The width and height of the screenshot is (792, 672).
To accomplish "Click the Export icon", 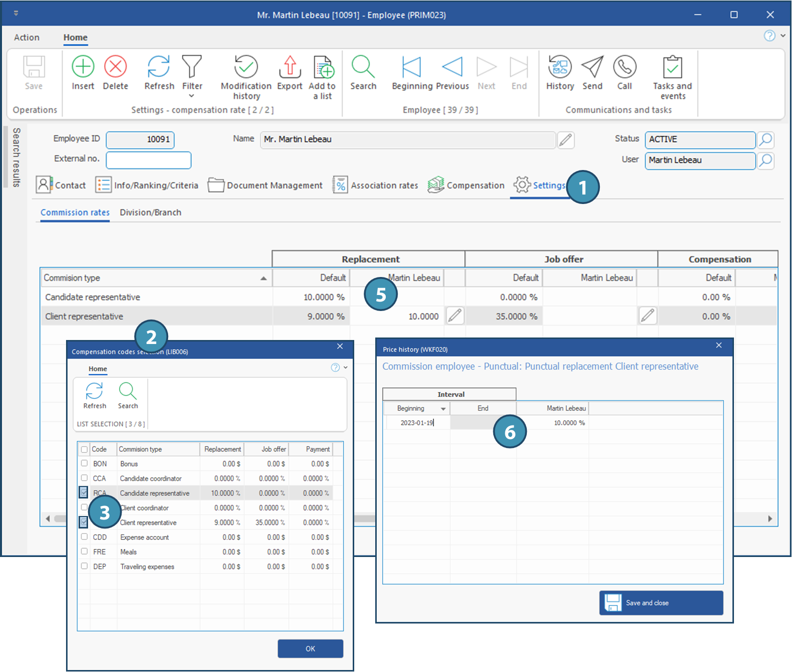I will [290, 67].
